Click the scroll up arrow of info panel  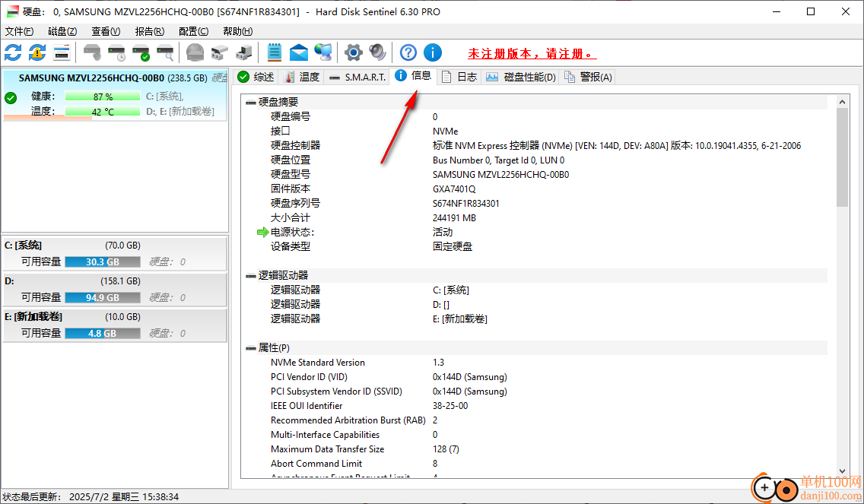point(842,102)
